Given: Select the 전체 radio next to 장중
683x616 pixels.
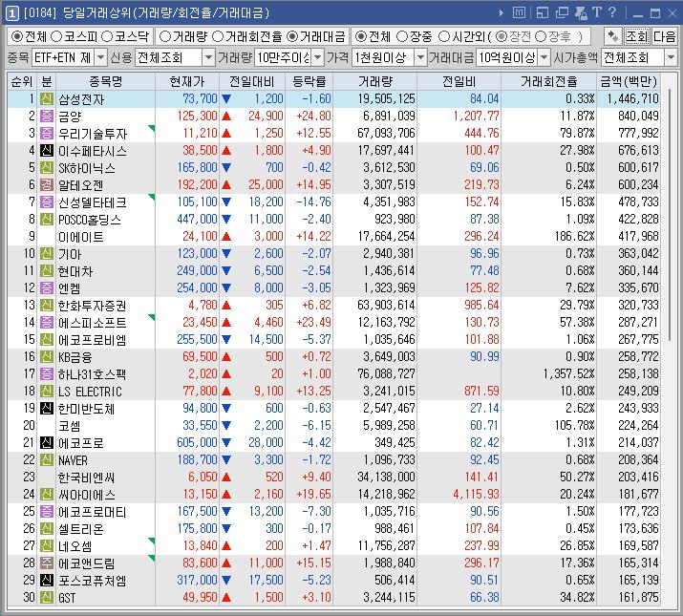Looking at the screenshot, I should point(361,36).
